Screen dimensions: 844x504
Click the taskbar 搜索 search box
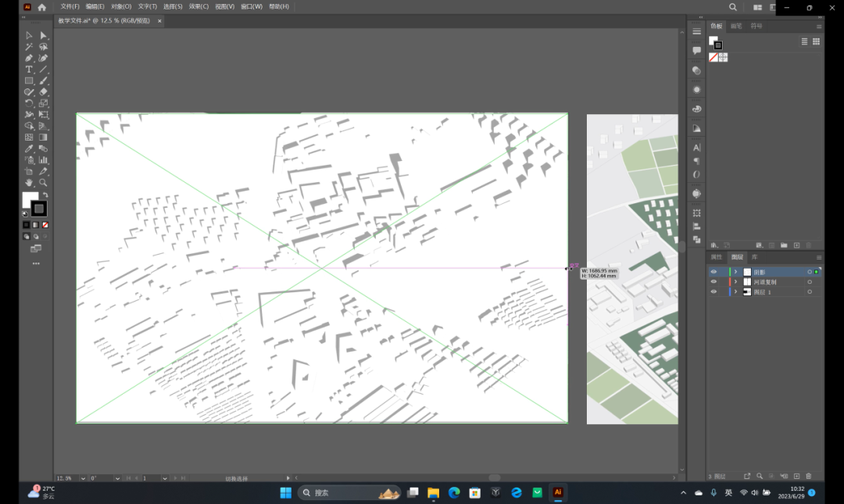(x=349, y=493)
